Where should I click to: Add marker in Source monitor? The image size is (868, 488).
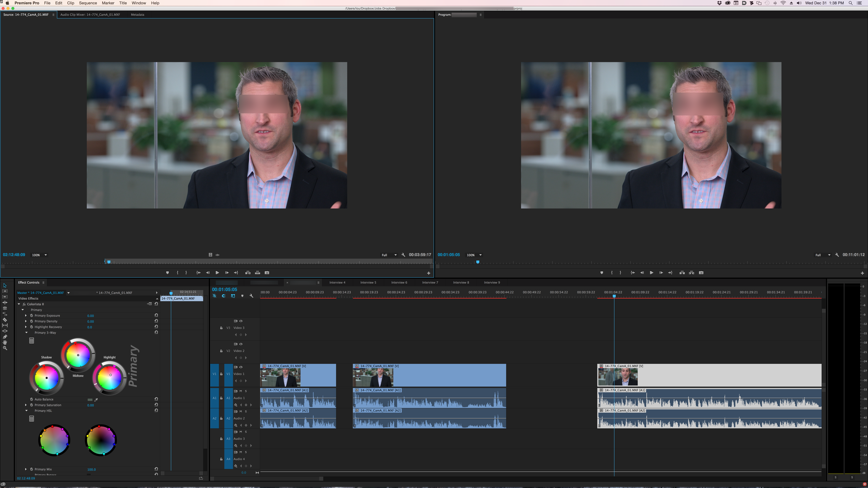[167, 273]
